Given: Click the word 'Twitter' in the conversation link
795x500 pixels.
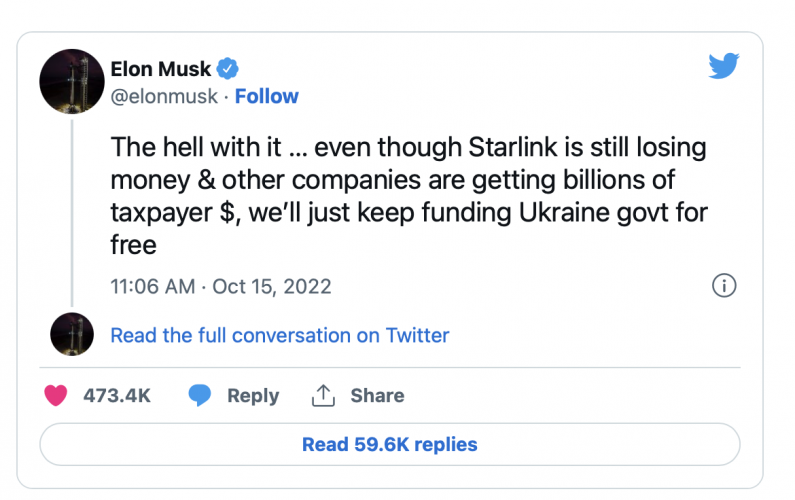Looking at the screenshot, I should point(414,335).
